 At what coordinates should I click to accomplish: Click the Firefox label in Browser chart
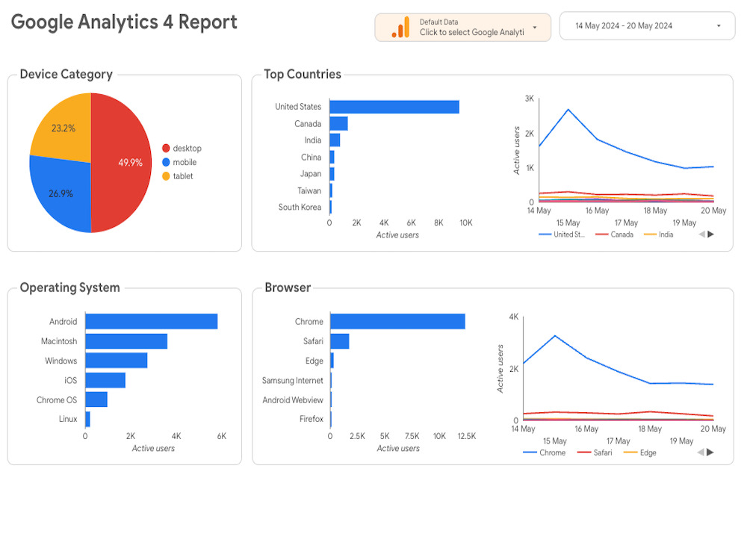(x=311, y=419)
